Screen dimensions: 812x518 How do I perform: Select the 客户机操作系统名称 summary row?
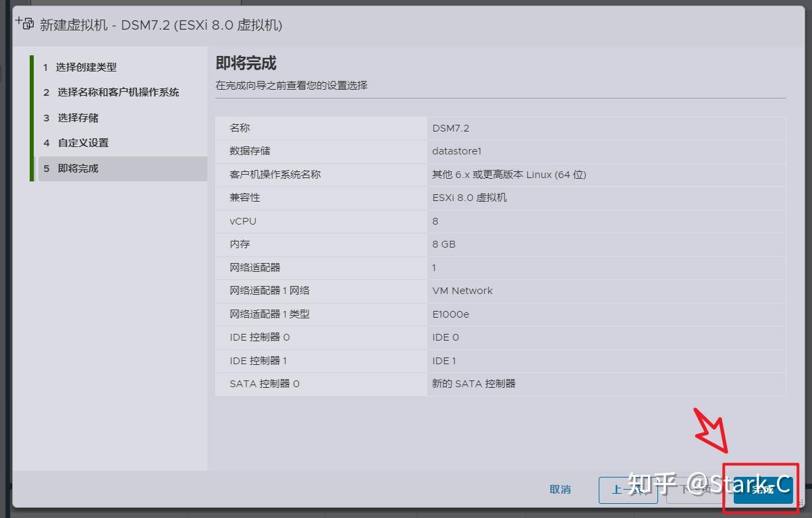point(501,174)
